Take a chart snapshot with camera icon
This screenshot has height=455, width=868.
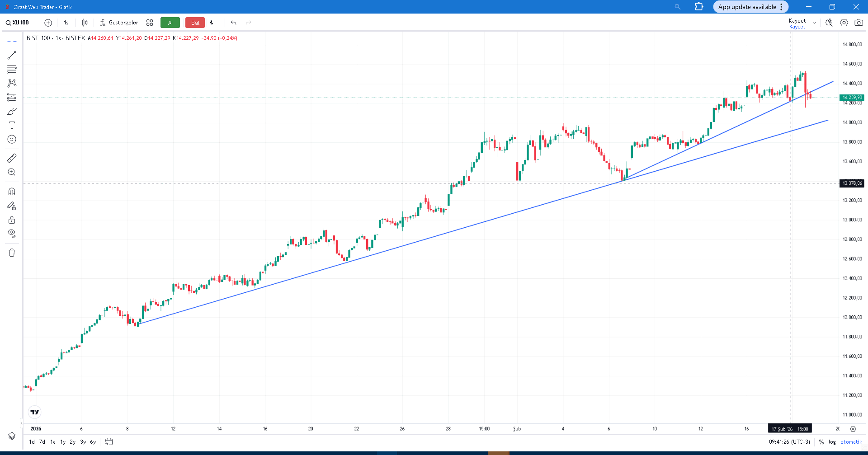859,23
